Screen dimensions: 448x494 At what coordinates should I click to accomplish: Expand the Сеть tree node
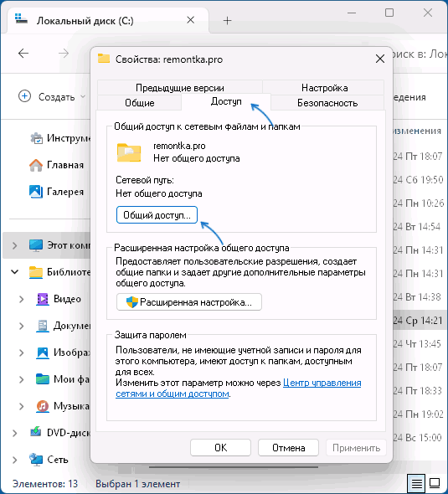click(x=14, y=460)
